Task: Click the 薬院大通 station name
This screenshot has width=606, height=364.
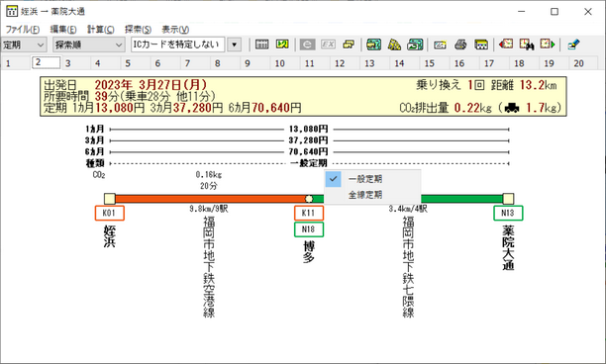Action: coord(508,248)
